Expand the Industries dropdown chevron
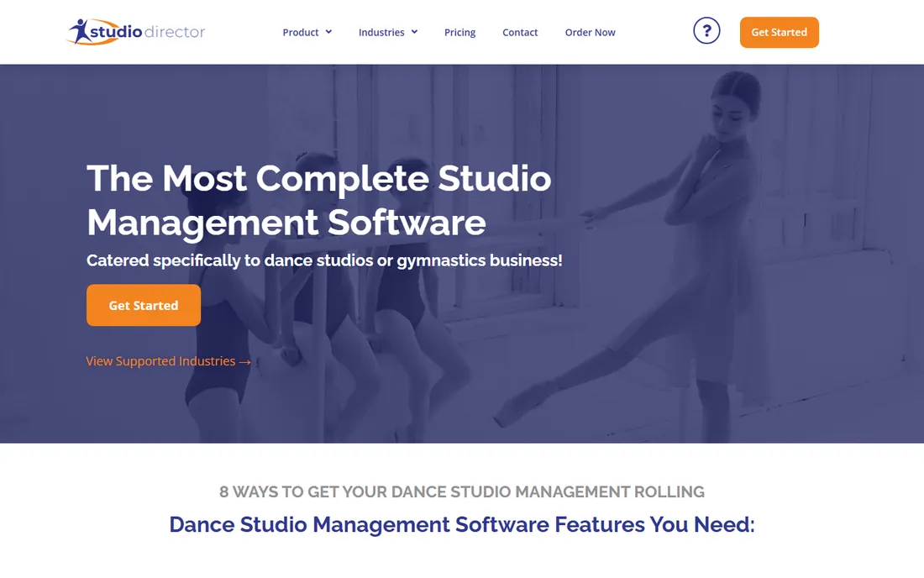Viewport: 924px width, 578px height. click(414, 32)
